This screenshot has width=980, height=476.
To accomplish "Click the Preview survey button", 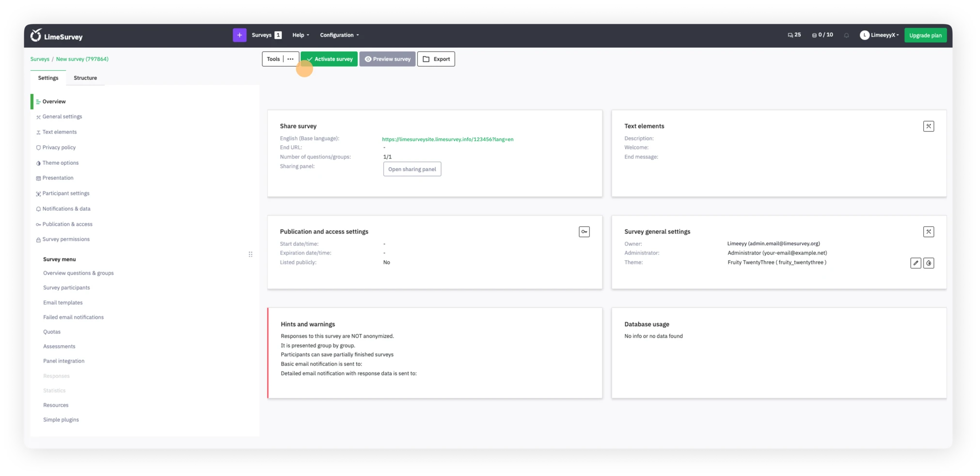I will pos(387,59).
